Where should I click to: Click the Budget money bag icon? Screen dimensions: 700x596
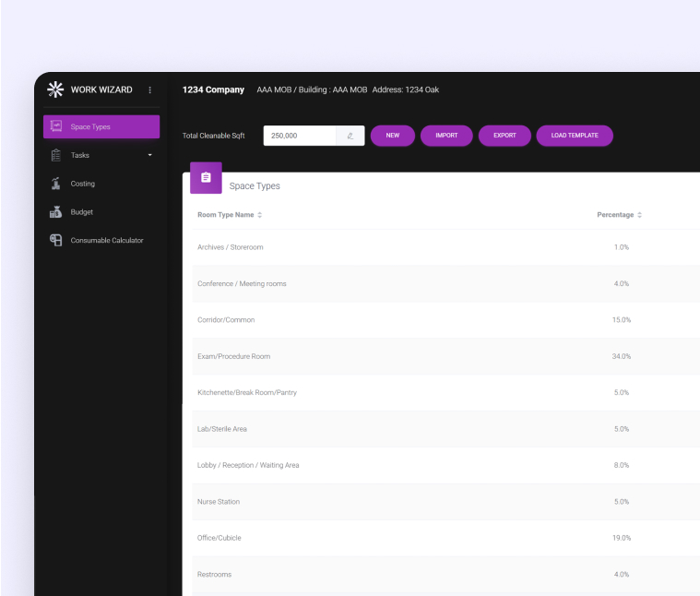coord(56,211)
